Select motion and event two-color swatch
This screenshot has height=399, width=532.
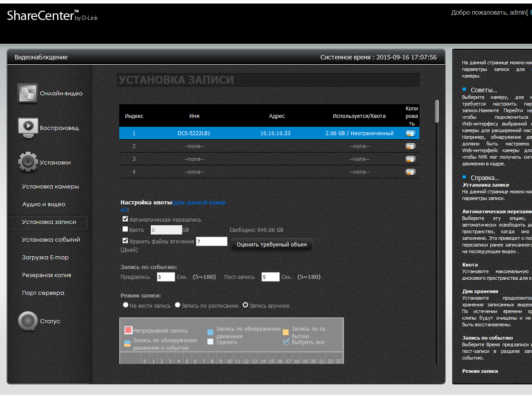click(127, 343)
